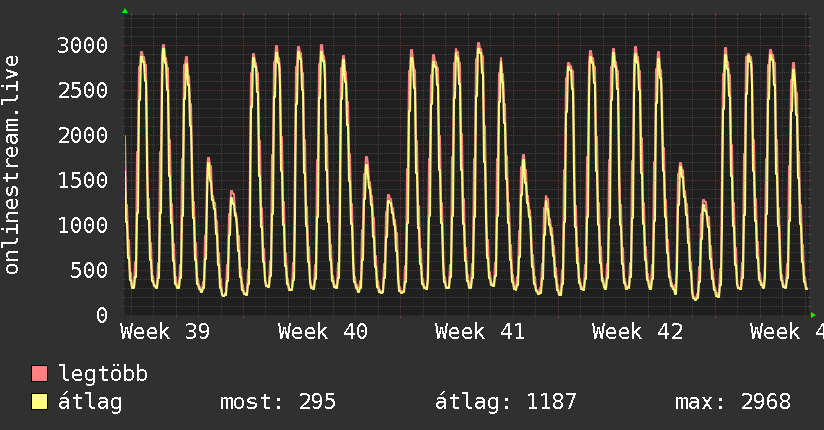Screen dimensions: 824x430
Task: Click the pink legtöbb legend swatch
Action: click(39, 374)
